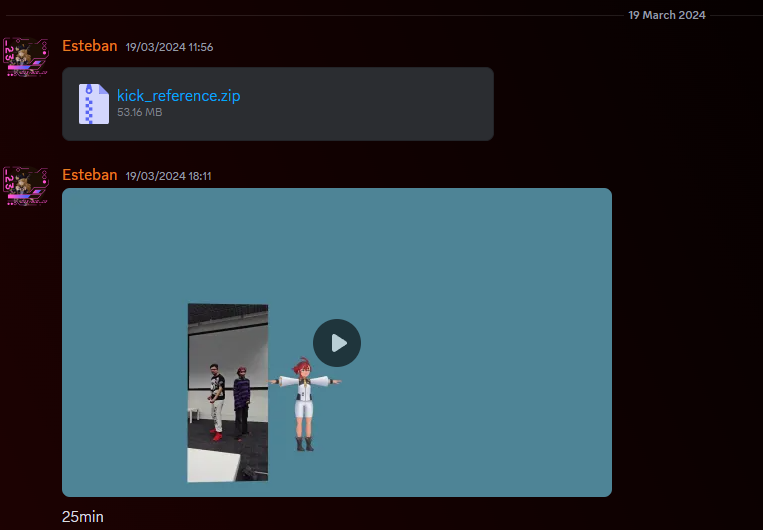This screenshot has height=530, width=763.
Task: Click the 53.16 MB file size text
Action: point(140,112)
